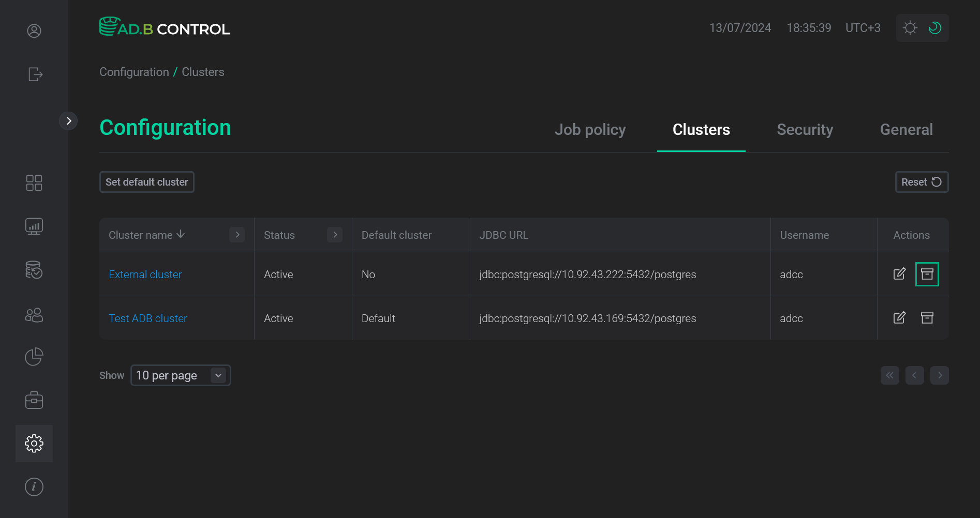Go to next page with pagination arrow
Viewport: 980px width, 518px height.
(x=940, y=375)
